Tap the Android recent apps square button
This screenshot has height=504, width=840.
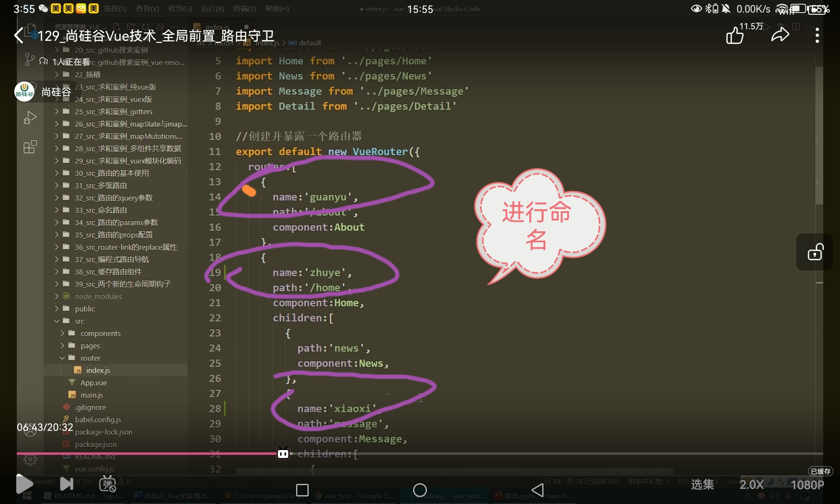point(302,490)
